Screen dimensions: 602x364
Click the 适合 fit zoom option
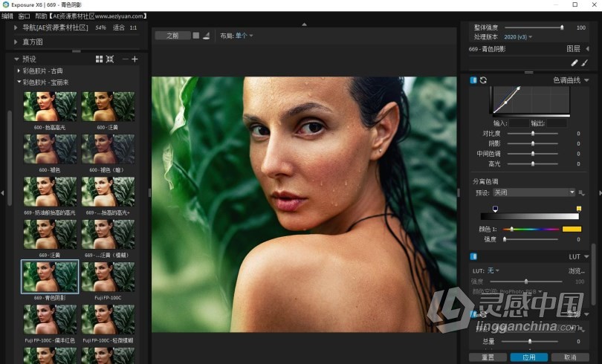pos(119,27)
